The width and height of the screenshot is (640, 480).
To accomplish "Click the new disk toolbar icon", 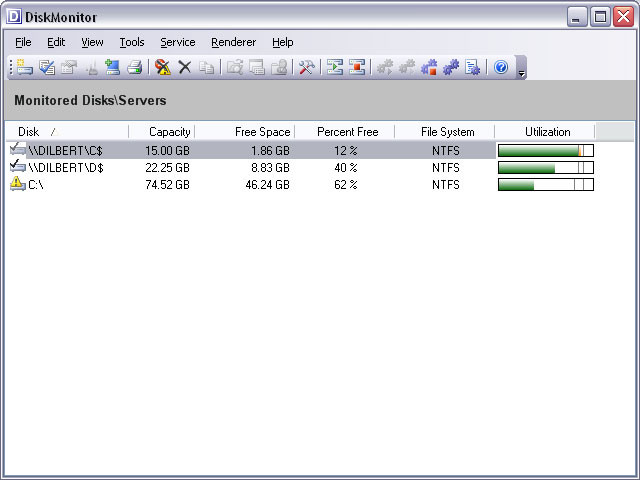I will click(x=24, y=67).
